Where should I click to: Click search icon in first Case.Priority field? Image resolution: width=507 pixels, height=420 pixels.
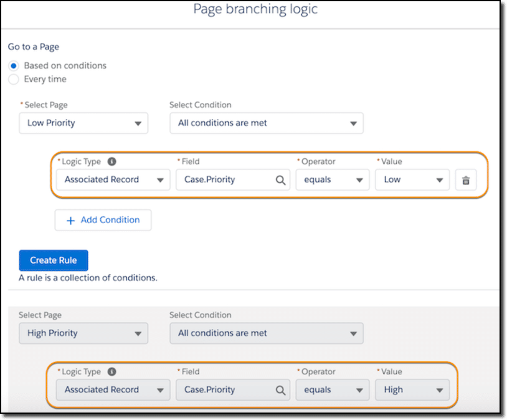coord(280,180)
